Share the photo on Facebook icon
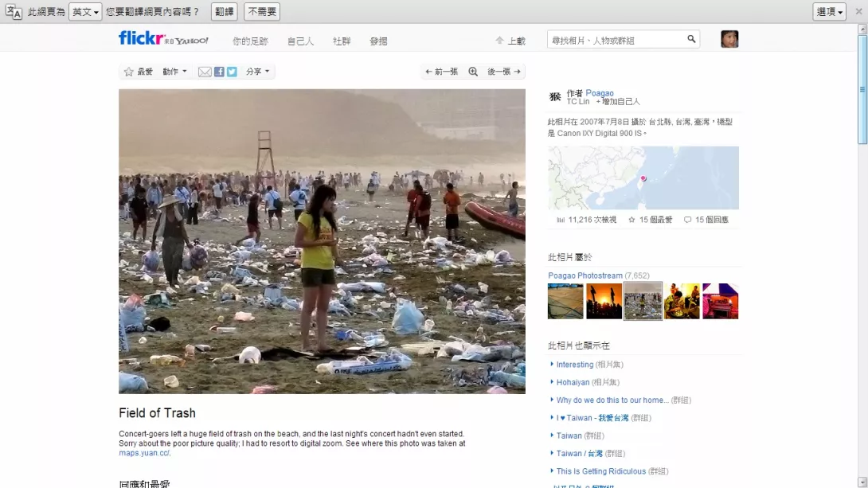Image resolution: width=868 pixels, height=488 pixels. (x=219, y=72)
